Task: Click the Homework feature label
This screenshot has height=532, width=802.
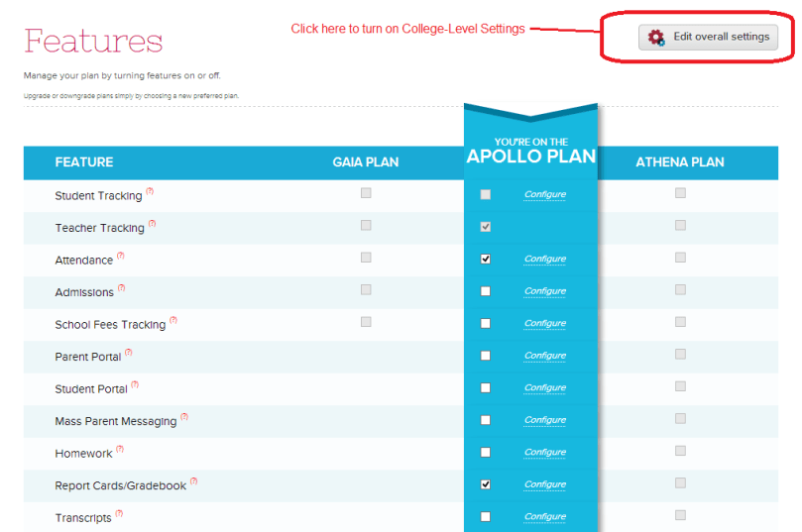Action: tap(83, 454)
